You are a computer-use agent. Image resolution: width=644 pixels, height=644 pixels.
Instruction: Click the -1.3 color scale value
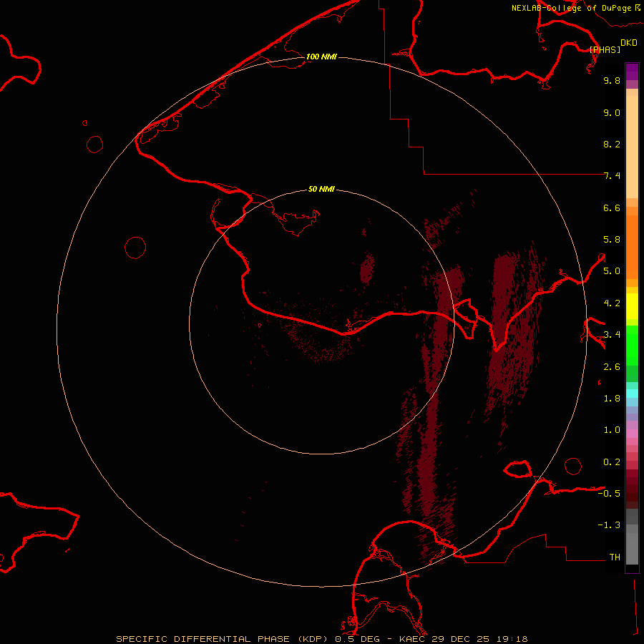click(609, 525)
